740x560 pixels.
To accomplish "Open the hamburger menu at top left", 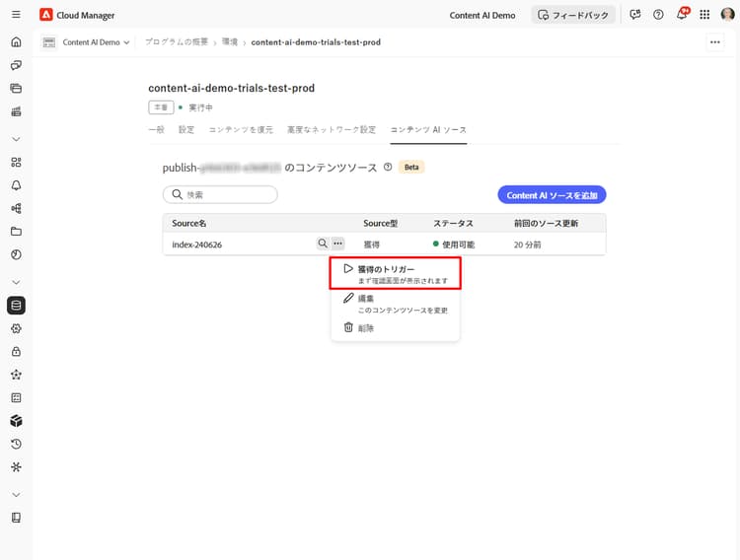I will pyautogui.click(x=16, y=15).
